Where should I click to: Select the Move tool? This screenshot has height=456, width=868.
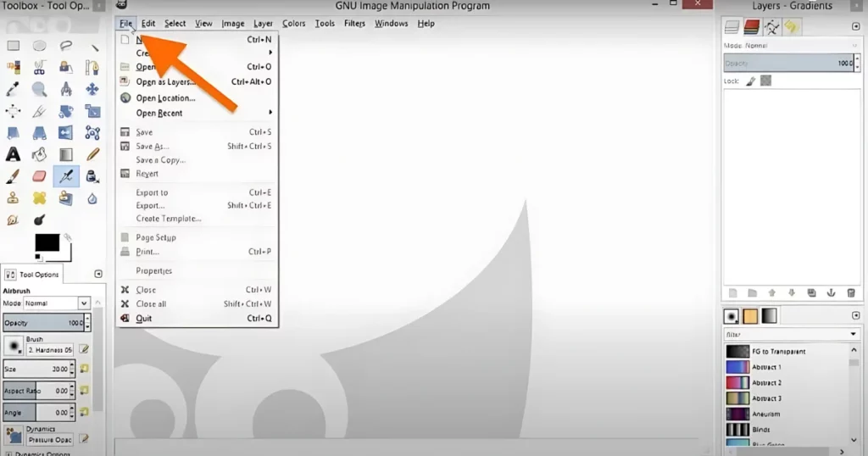92,89
